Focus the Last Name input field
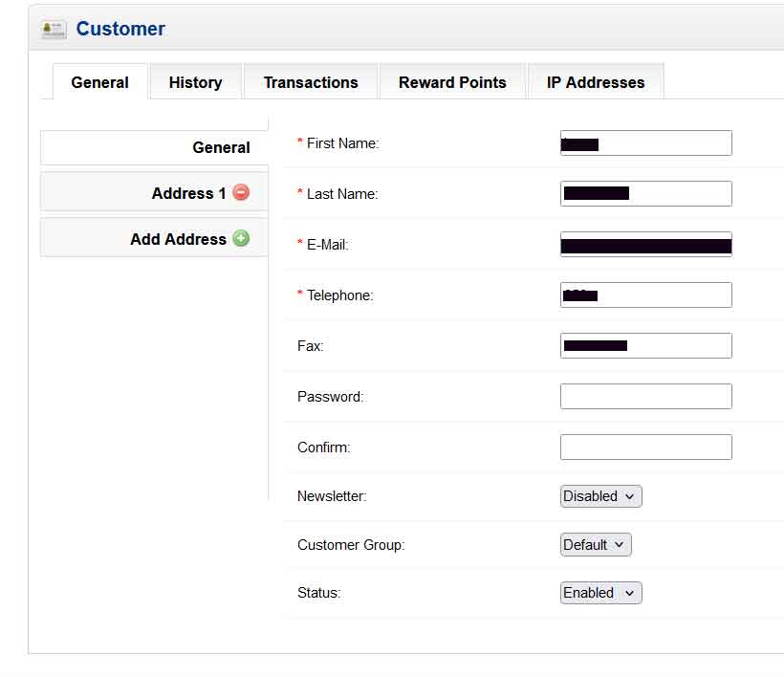This screenshot has height=677, width=784. click(646, 193)
